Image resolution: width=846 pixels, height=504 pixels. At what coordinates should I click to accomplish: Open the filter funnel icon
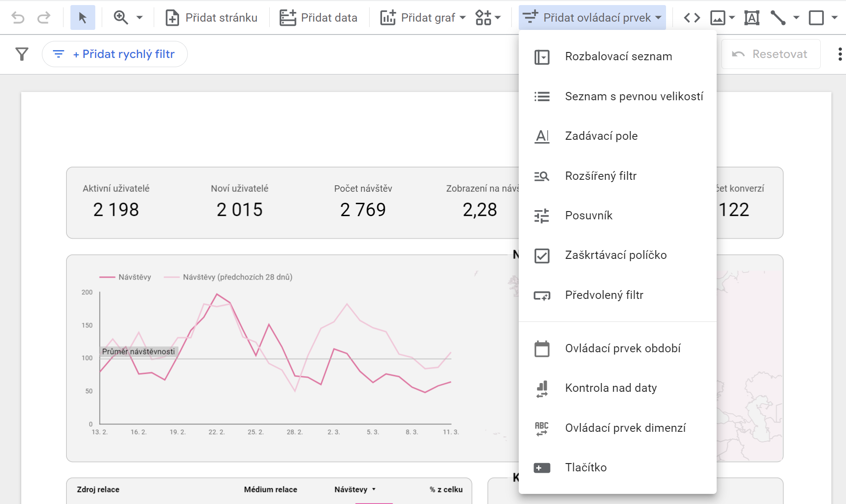tap(22, 54)
